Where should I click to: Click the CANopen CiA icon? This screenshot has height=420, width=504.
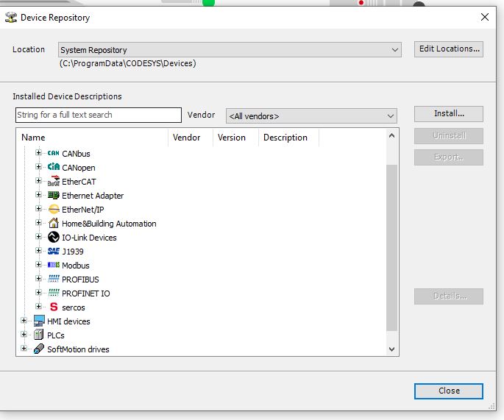(53, 168)
